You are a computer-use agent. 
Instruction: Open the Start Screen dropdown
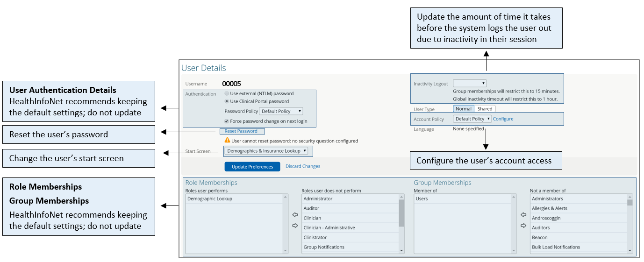click(266, 151)
